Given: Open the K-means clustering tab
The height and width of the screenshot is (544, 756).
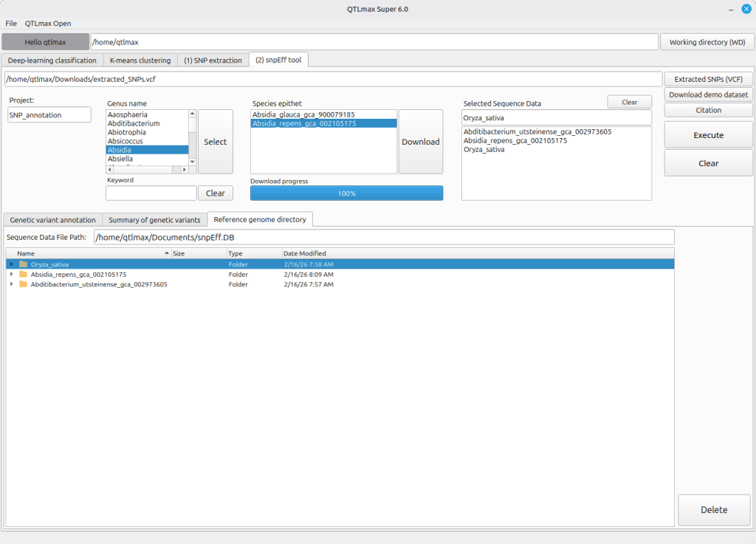Looking at the screenshot, I should pyautogui.click(x=140, y=61).
